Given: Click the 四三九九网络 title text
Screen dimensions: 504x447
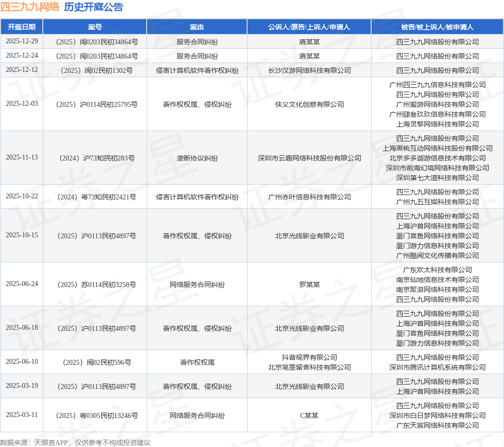Looking at the screenshot, I should [30, 7].
